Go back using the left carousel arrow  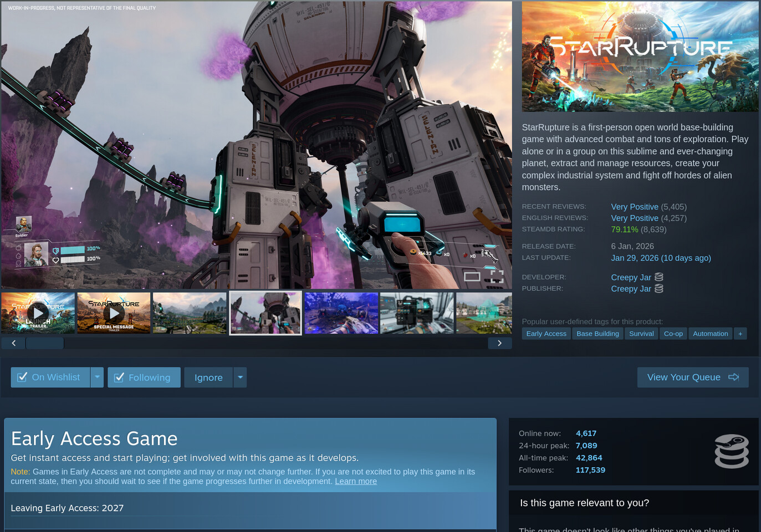point(13,342)
